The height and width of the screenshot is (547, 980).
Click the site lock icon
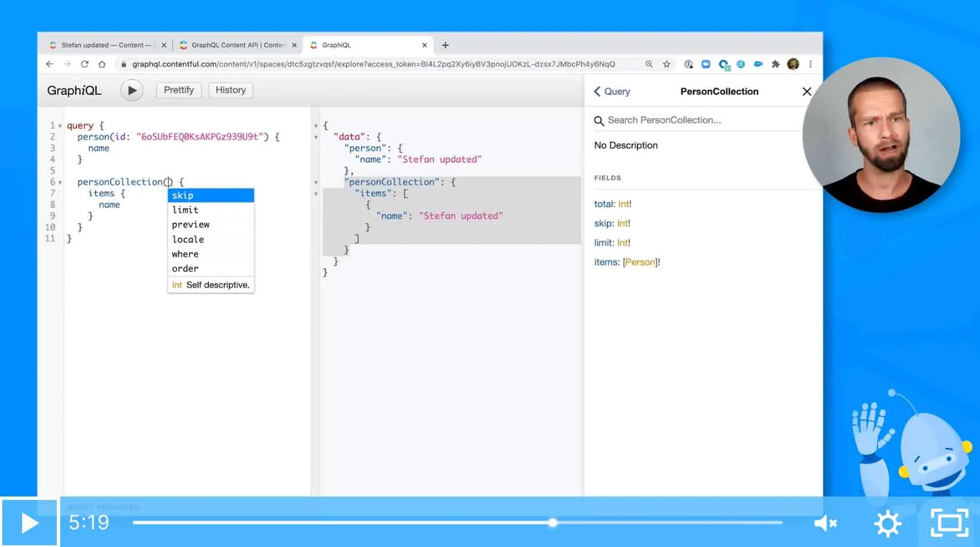point(124,64)
